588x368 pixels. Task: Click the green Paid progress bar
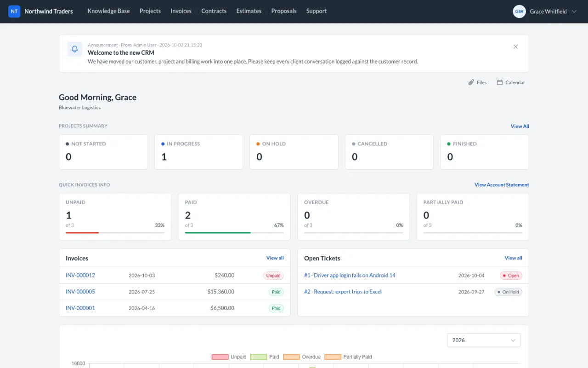[218, 233]
